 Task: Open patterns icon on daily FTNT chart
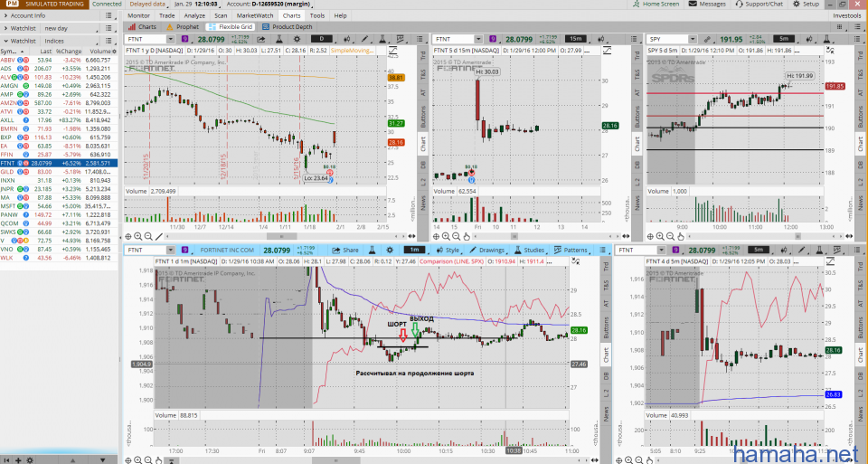click(x=401, y=39)
